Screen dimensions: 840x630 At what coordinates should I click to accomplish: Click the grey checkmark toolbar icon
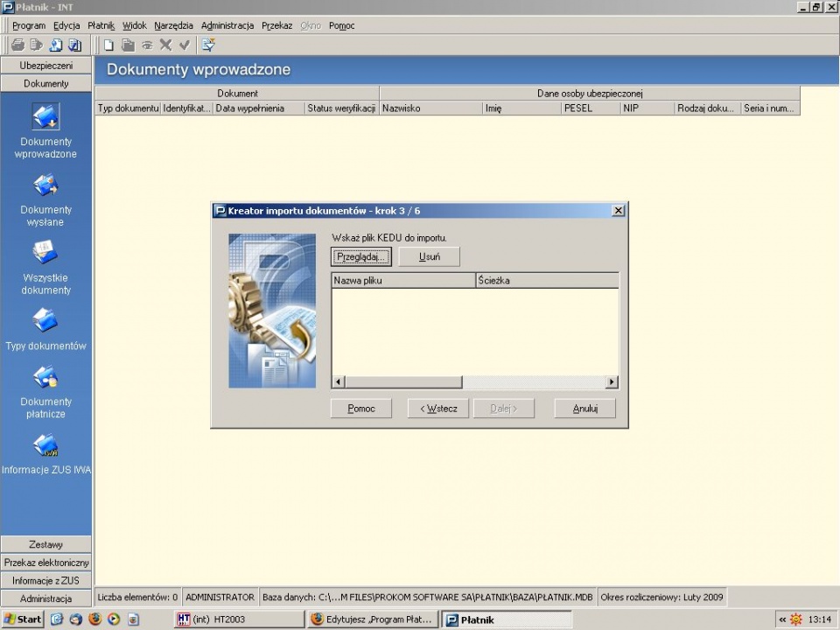point(185,45)
